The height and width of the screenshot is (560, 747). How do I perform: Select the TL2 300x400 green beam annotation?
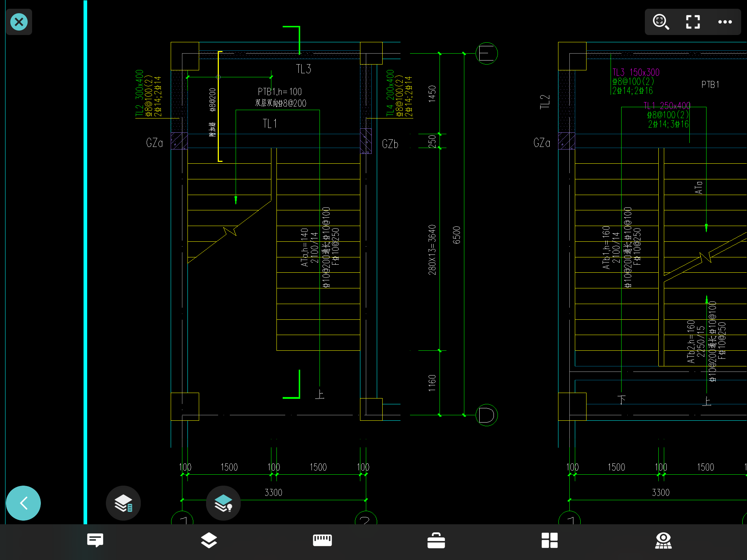[x=139, y=93]
